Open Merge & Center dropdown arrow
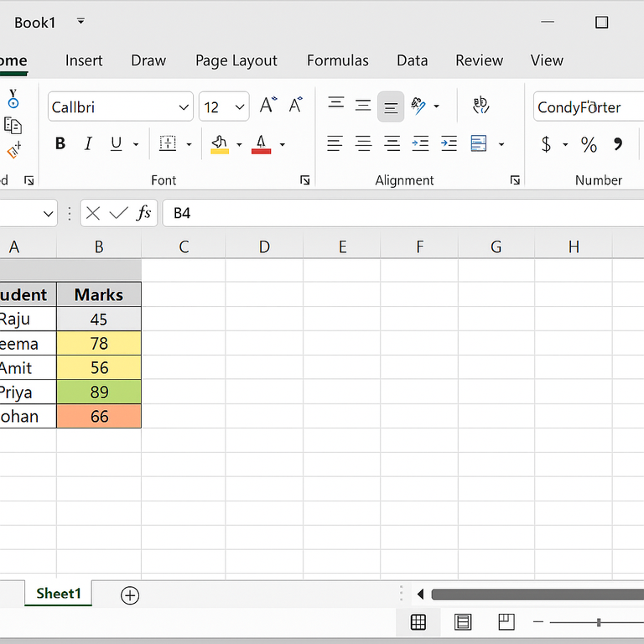This screenshot has height=644, width=644. point(501,144)
